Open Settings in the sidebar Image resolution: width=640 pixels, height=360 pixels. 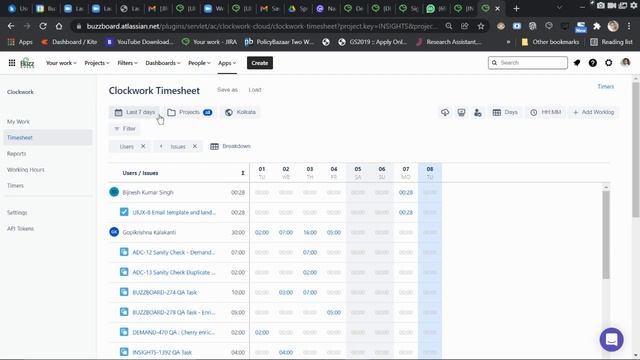pyautogui.click(x=17, y=213)
